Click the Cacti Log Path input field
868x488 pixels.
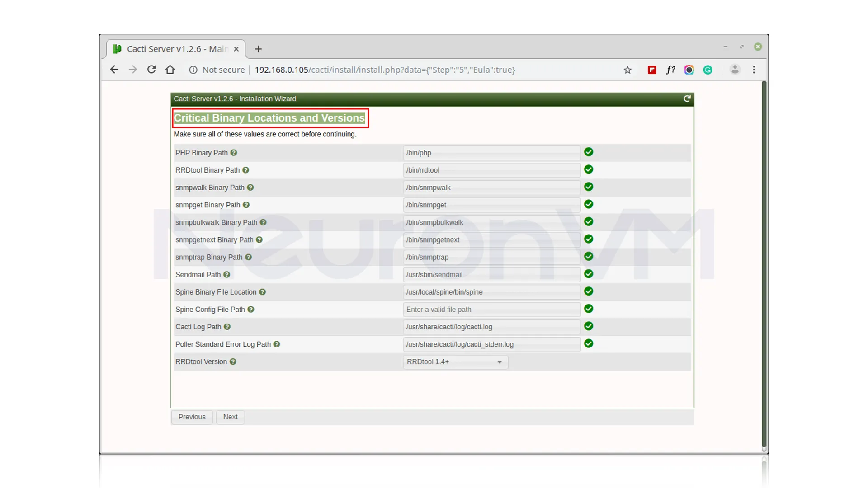[491, 327]
